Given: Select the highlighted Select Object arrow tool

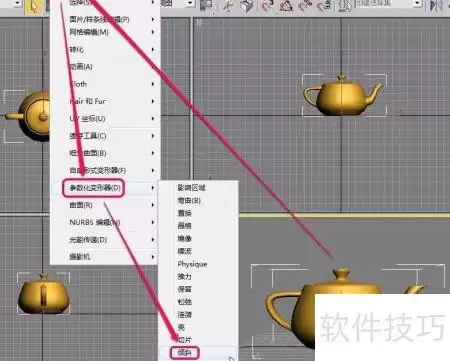Looking at the screenshot, I should click(33, 7).
